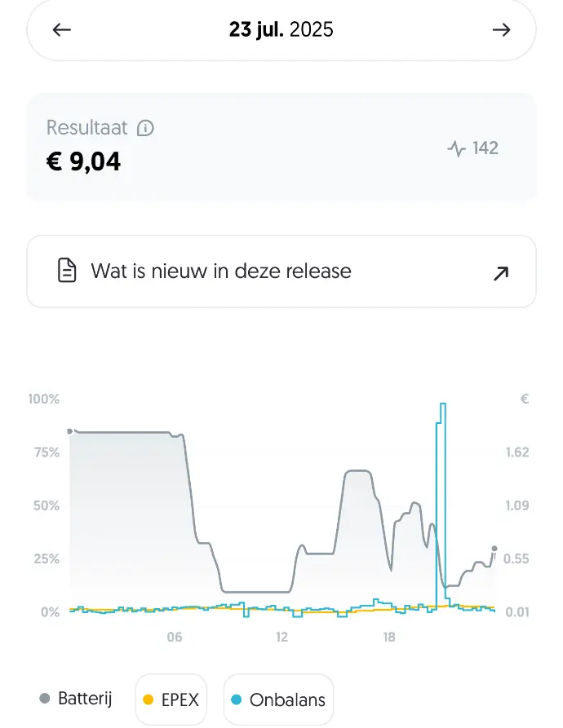563x728 pixels.
Task: Toggle the Batterij legend item
Action: 76,699
